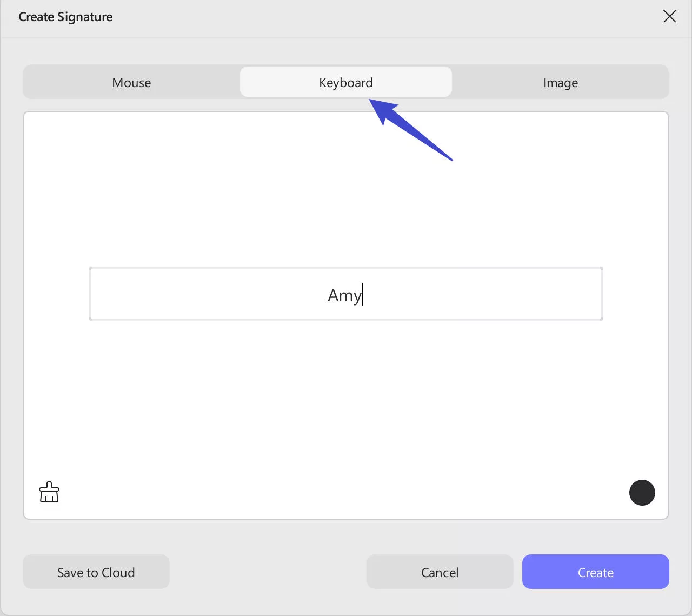Open the black signature color picker

click(642, 493)
